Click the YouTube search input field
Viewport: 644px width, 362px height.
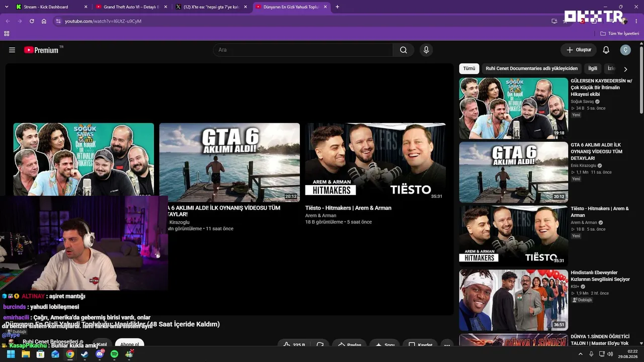point(303,50)
